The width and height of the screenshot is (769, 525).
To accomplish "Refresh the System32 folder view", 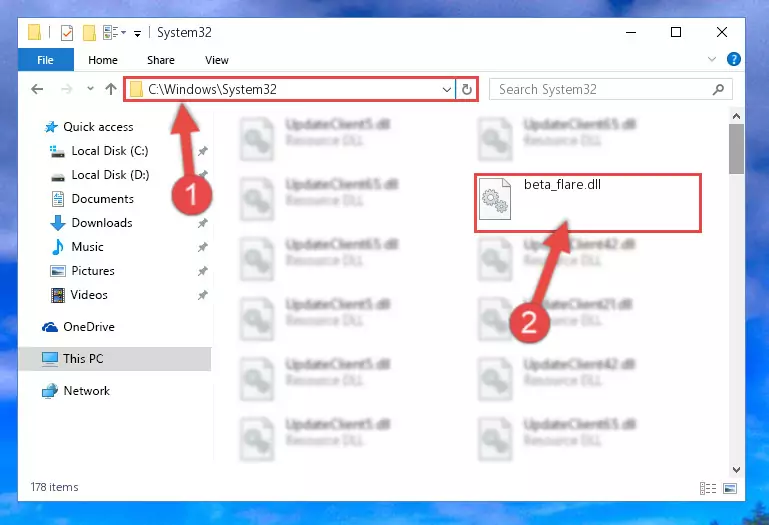I will 466,90.
